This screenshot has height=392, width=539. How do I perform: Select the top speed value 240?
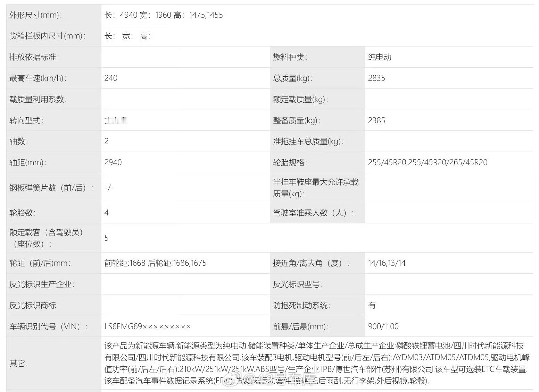(x=111, y=78)
